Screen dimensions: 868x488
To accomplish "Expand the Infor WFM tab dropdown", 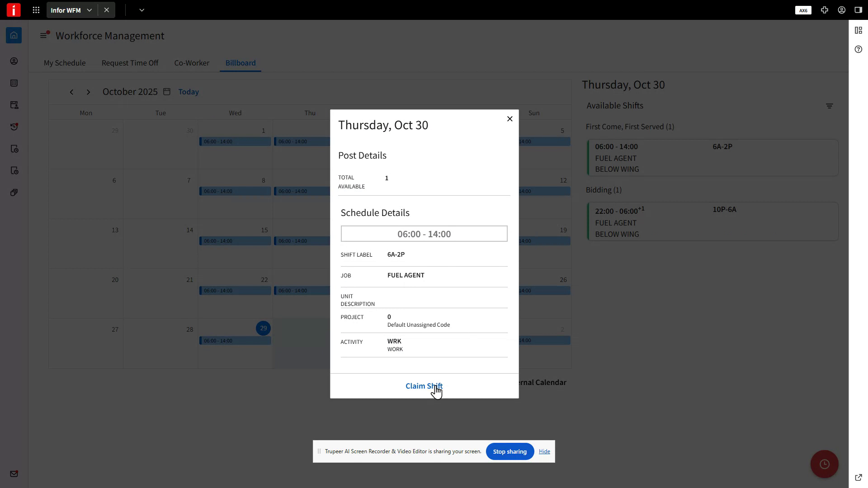I will [90, 9].
